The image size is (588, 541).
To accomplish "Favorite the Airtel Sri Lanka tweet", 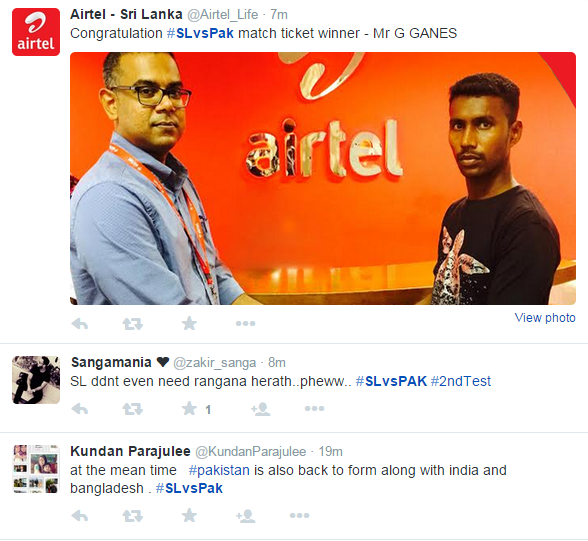I will click(x=189, y=323).
